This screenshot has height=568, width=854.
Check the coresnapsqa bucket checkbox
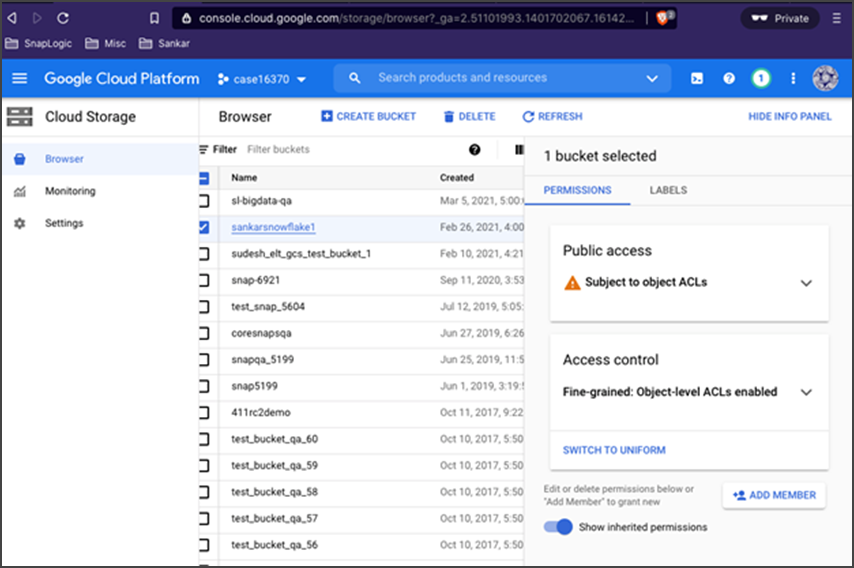click(204, 333)
